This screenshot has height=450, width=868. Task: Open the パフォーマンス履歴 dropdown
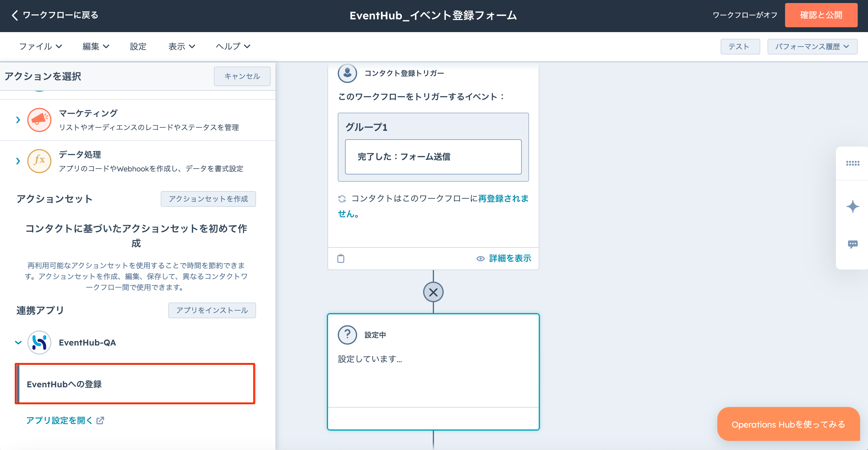[x=812, y=47]
